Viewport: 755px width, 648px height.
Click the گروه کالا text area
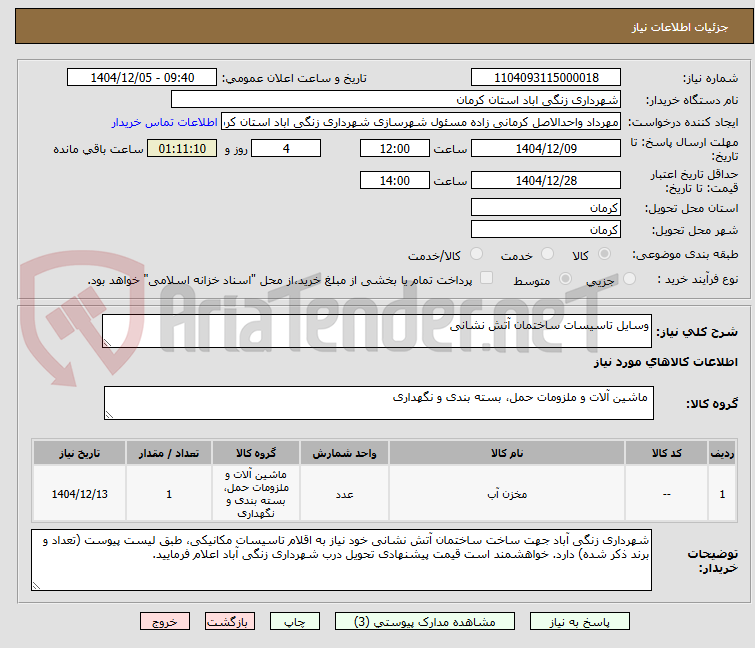pyautogui.click(x=378, y=403)
